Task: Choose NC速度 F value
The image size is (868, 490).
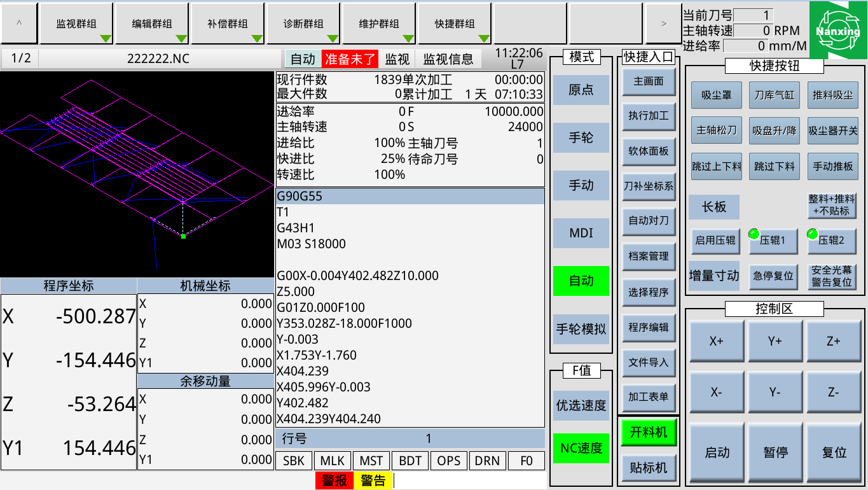Action: [581, 448]
